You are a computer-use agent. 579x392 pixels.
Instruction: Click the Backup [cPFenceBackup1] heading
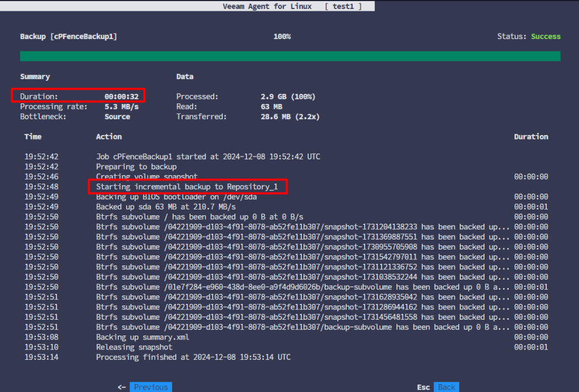68,37
